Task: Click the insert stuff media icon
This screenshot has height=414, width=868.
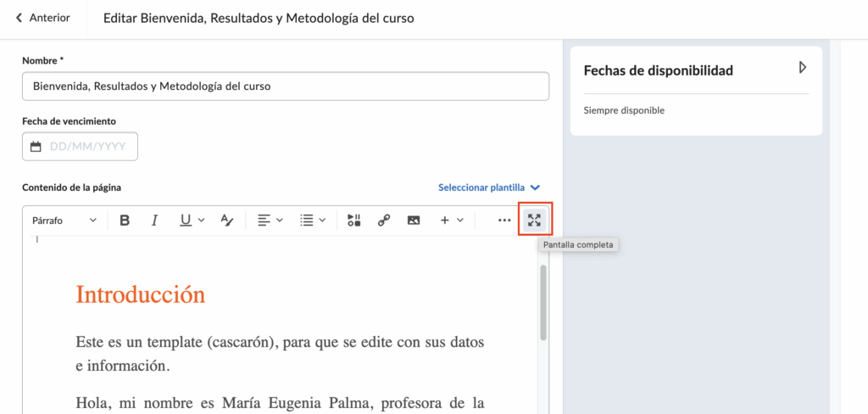Action: pyautogui.click(x=354, y=221)
